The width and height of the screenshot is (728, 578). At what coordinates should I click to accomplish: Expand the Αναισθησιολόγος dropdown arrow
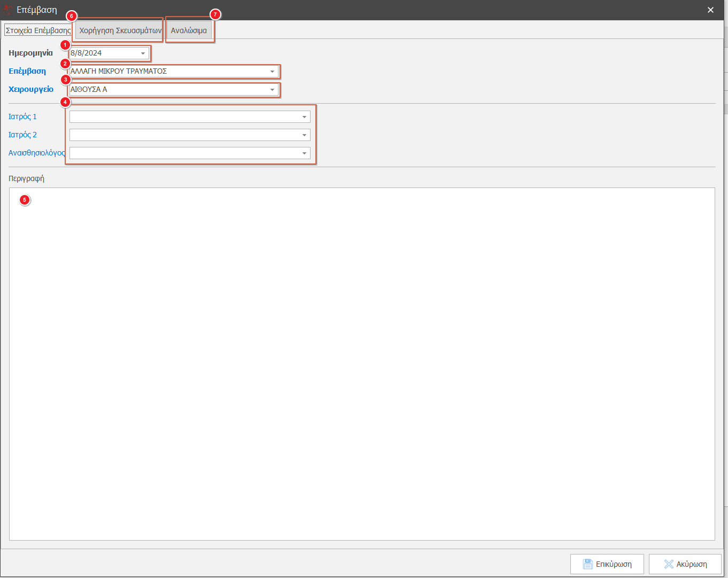pyautogui.click(x=304, y=153)
